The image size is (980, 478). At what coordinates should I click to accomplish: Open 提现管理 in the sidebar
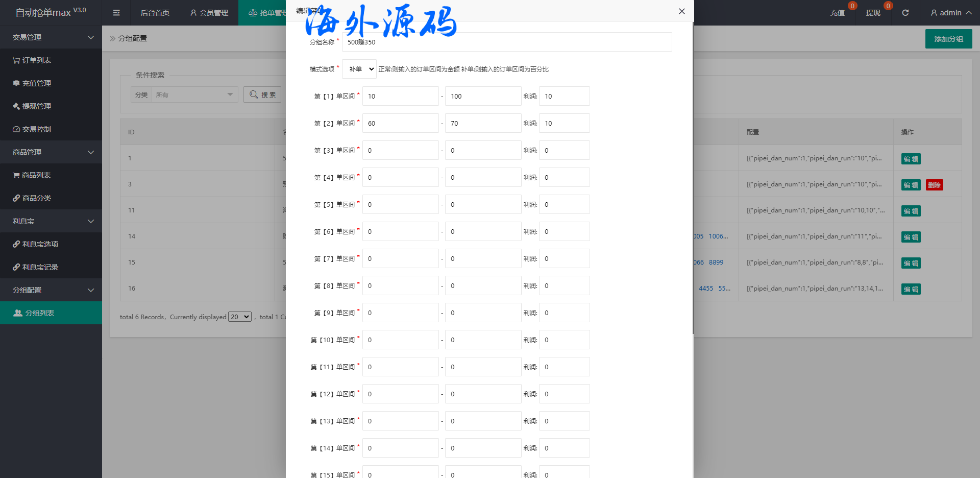[32, 106]
